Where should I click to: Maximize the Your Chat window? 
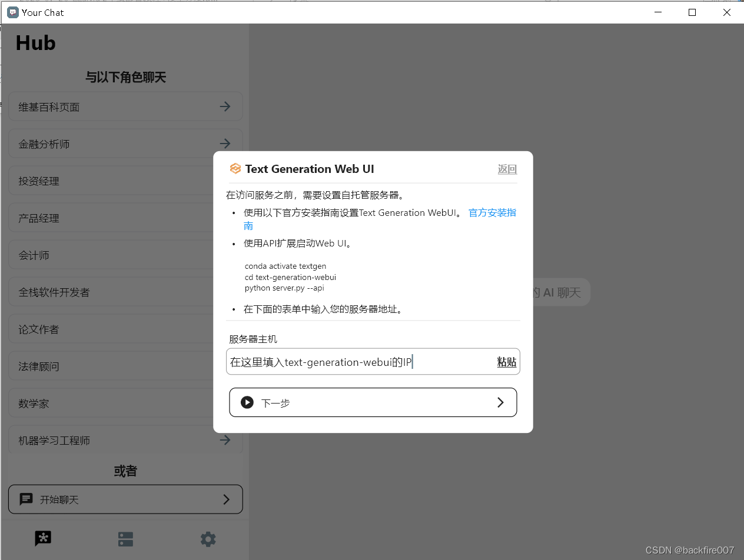click(692, 12)
